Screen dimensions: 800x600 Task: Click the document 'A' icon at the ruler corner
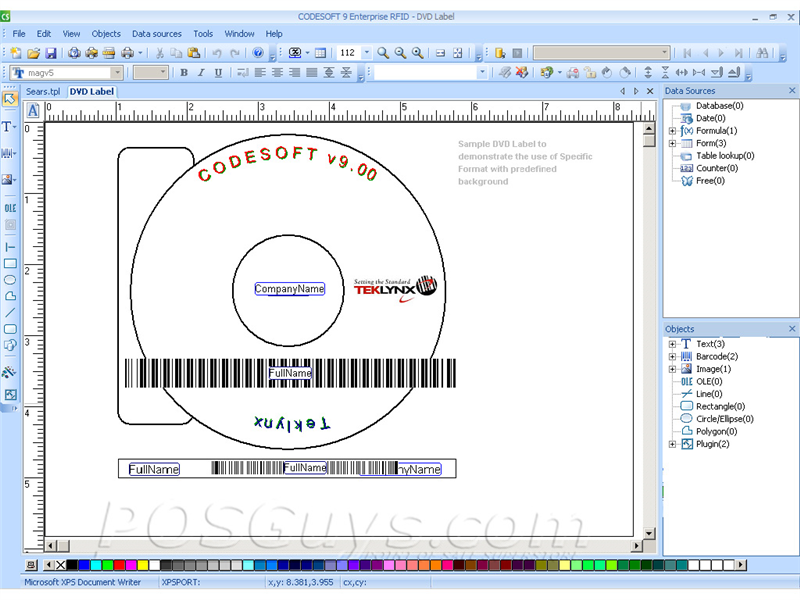click(x=33, y=111)
